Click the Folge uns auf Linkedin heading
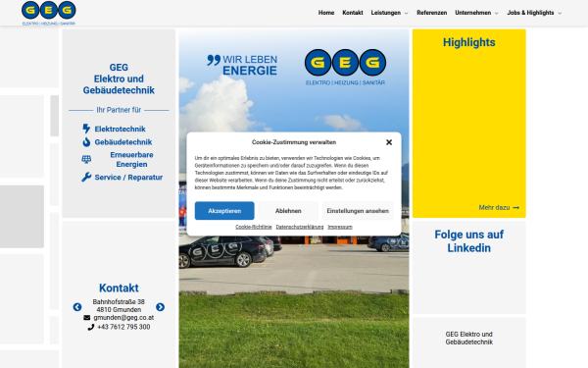588x368 pixels. point(469,241)
